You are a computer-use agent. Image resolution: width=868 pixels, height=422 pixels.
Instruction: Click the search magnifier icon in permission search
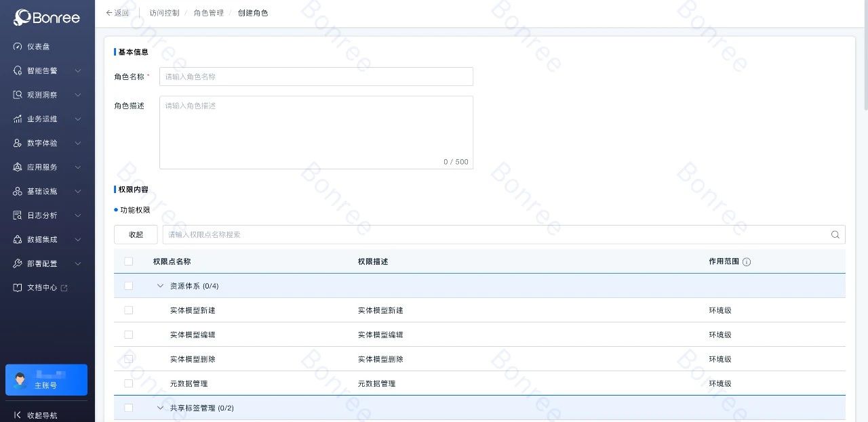pos(835,235)
